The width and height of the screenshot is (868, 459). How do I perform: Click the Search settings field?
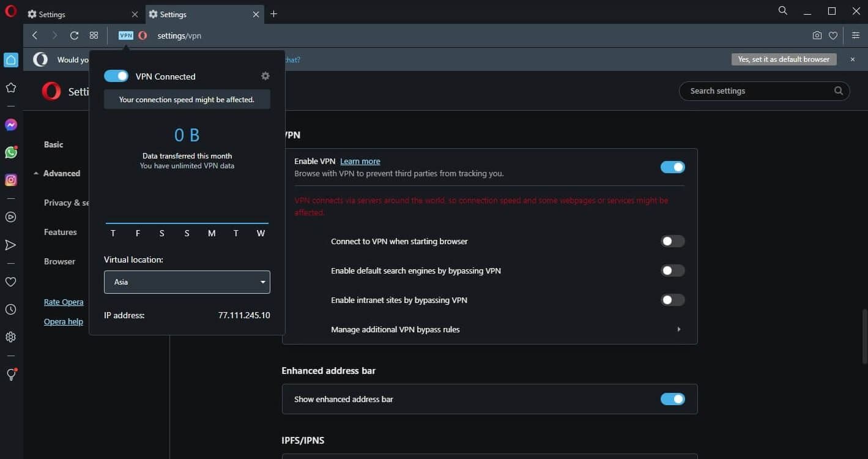[765, 91]
